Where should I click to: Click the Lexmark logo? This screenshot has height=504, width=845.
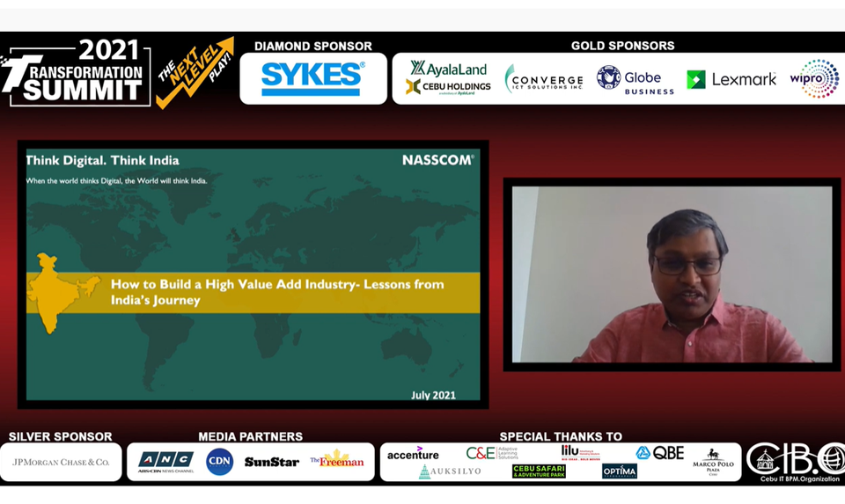(x=731, y=80)
